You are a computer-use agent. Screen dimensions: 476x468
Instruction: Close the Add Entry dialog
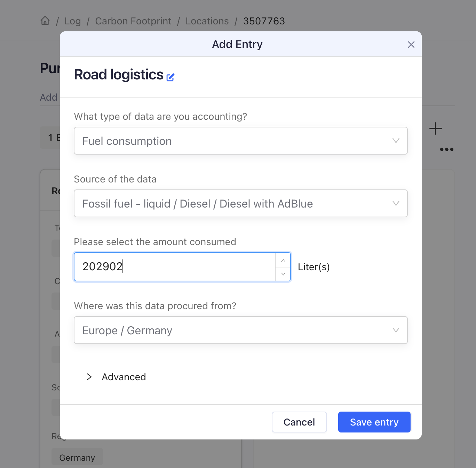pyautogui.click(x=411, y=45)
